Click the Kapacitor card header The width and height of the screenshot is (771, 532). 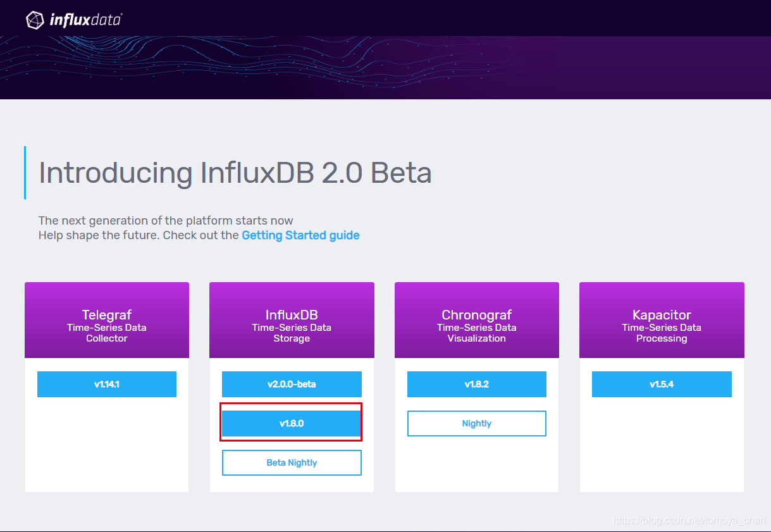pos(662,320)
